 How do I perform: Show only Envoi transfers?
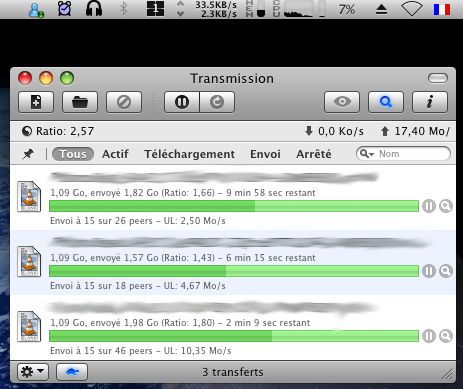point(265,154)
